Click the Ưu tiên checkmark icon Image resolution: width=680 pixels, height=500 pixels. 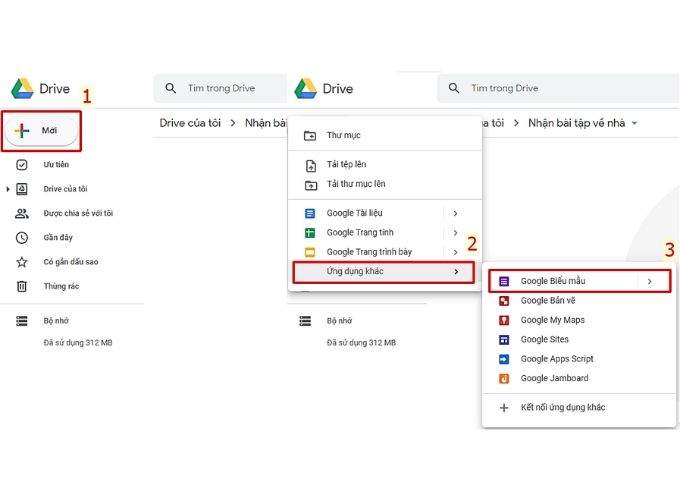coord(22,165)
